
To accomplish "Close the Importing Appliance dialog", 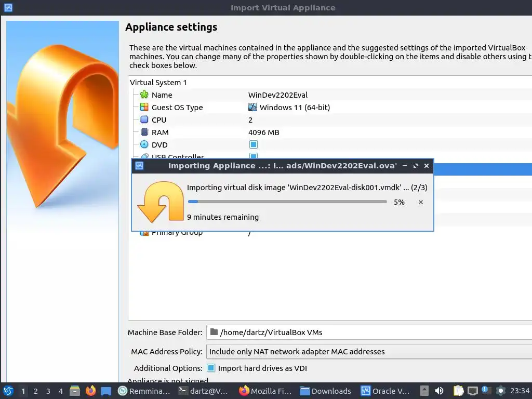I will click(x=427, y=166).
